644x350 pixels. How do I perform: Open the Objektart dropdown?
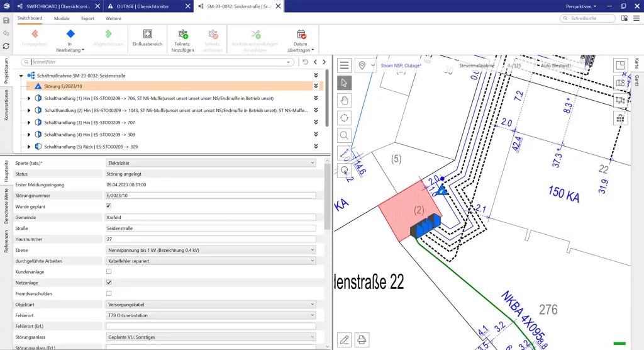(211, 304)
